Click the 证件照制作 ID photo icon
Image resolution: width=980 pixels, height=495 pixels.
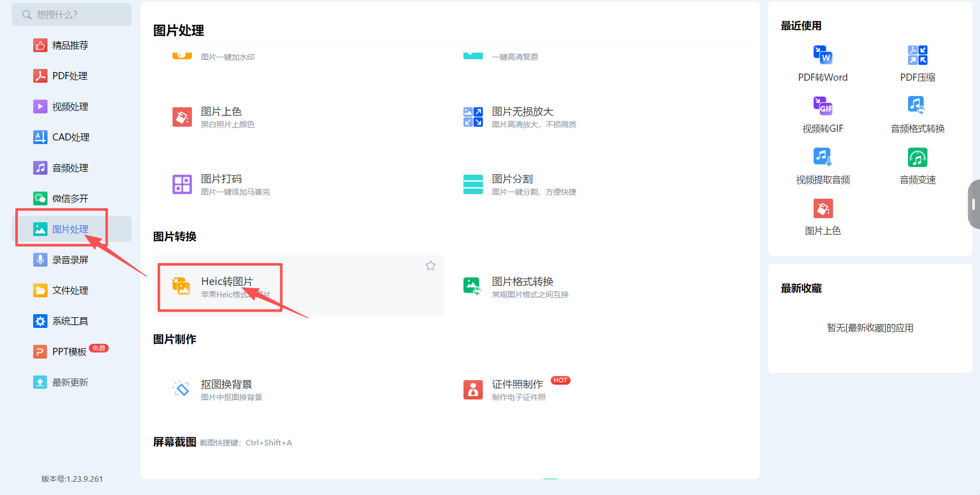tap(473, 389)
